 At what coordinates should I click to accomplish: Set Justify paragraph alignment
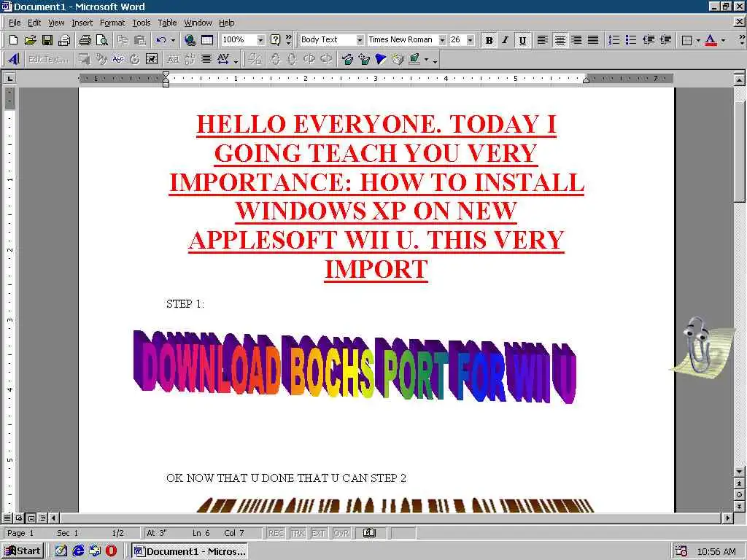coord(593,41)
